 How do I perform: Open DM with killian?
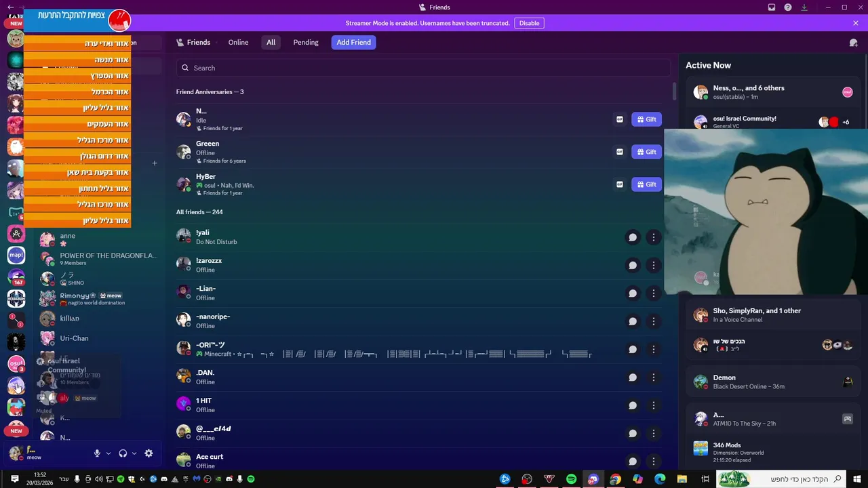coord(98,318)
